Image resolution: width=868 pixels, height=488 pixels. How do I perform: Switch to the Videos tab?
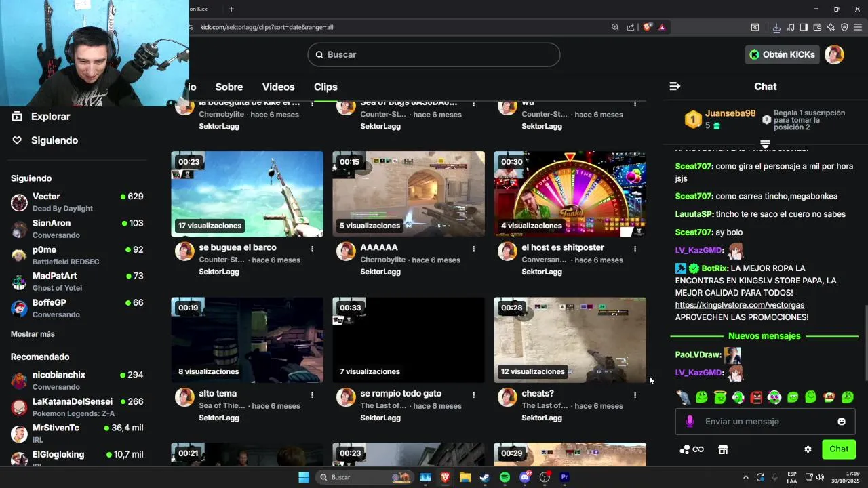coord(278,87)
